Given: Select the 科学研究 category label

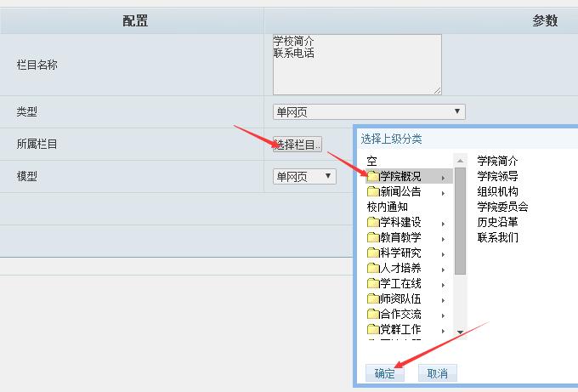Looking at the screenshot, I should (x=400, y=253).
